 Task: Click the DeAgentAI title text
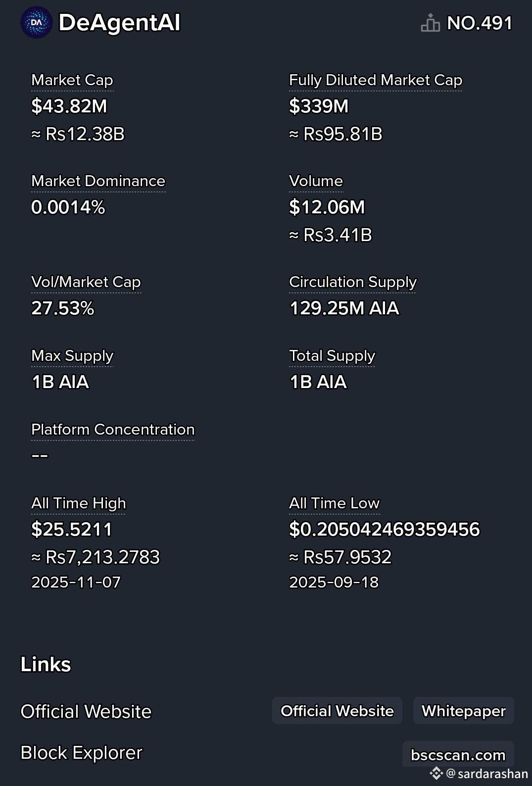[119, 23]
